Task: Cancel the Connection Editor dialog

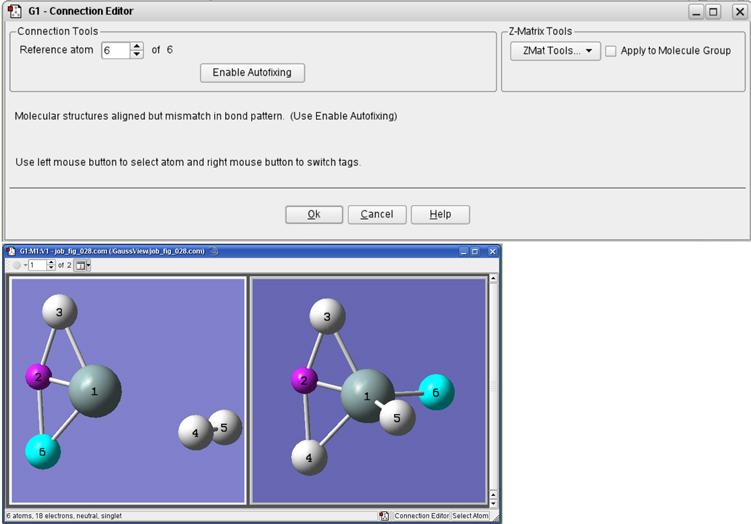Action: (377, 214)
